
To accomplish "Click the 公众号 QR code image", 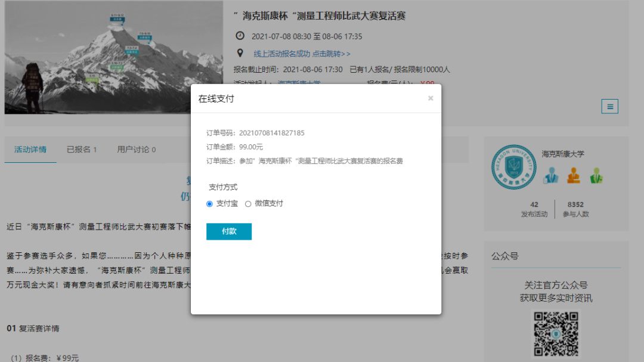I will (x=556, y=335).
